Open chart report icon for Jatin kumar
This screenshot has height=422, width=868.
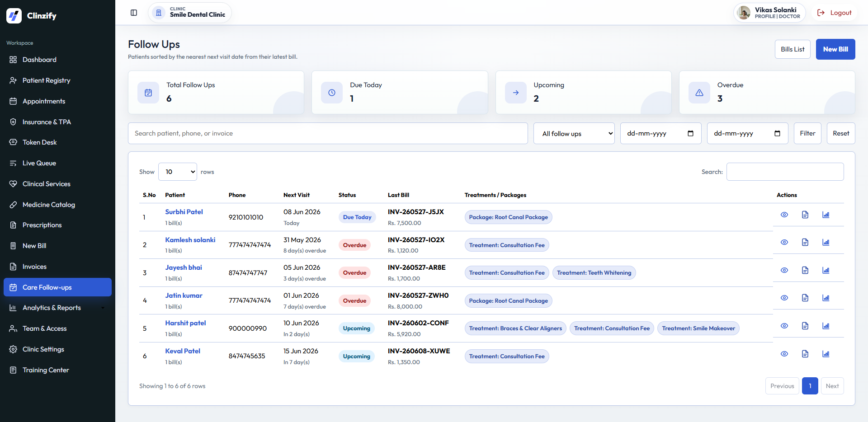[826, 298]
